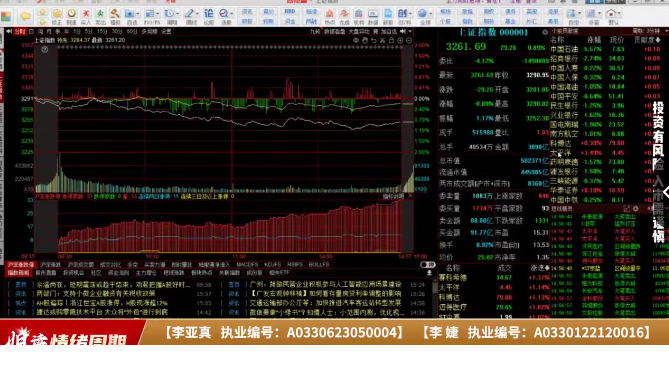The width and height of the screenshot is (669, 368).
Task: Click the multicolor grid app icon
Action: click(x=6, y=17)
